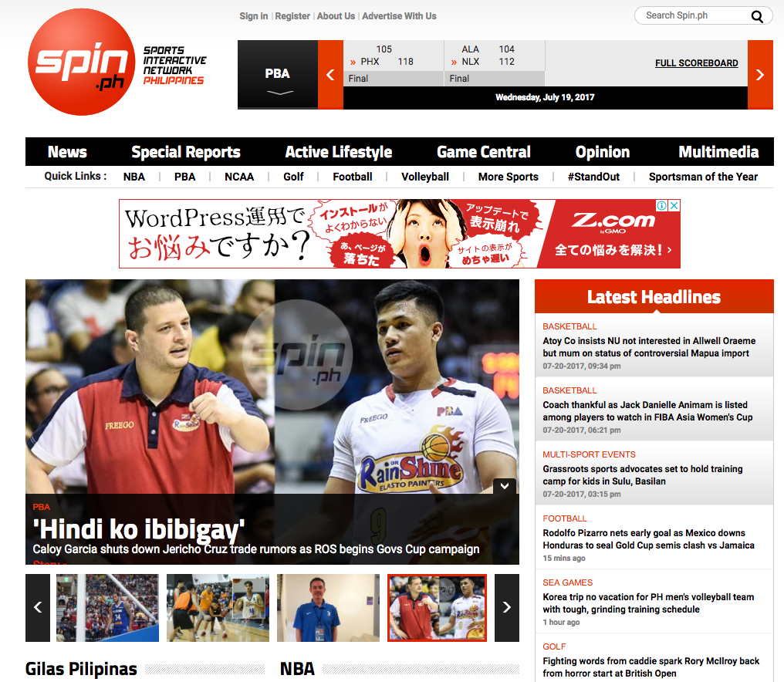
Task: Click the Z.com WordPress banner ad
Action: click(x=400, y=234)
